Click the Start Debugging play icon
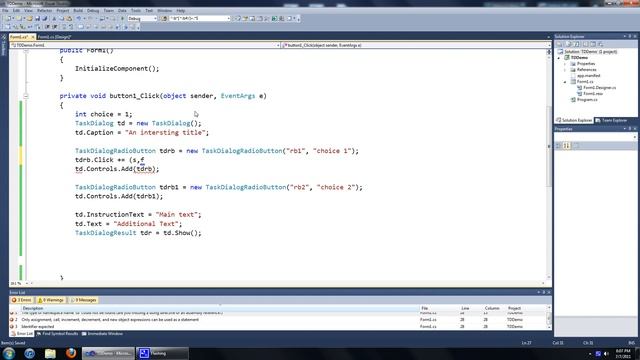This screenshot has height=360, width=640. (x=122, y=18)
